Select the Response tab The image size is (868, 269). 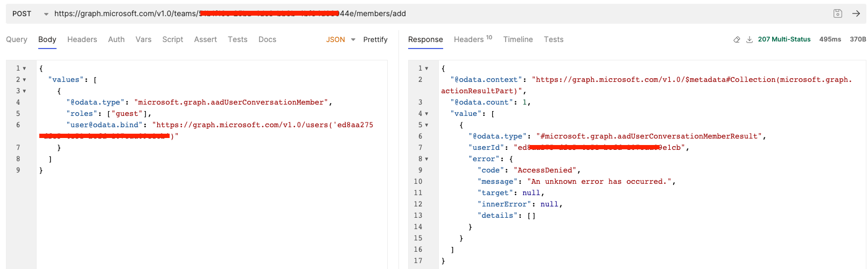click(x=425, y=39)
